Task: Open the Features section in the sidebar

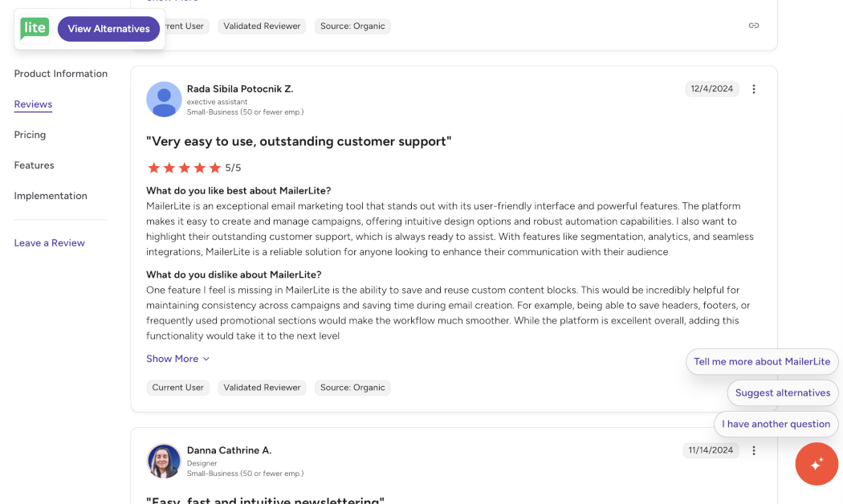Action: tap(34, 165)
